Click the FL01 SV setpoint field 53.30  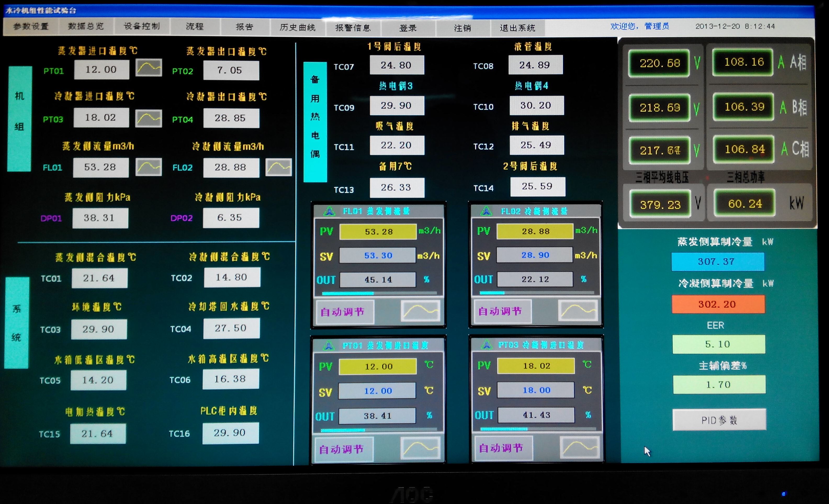(x=377, y=255)
